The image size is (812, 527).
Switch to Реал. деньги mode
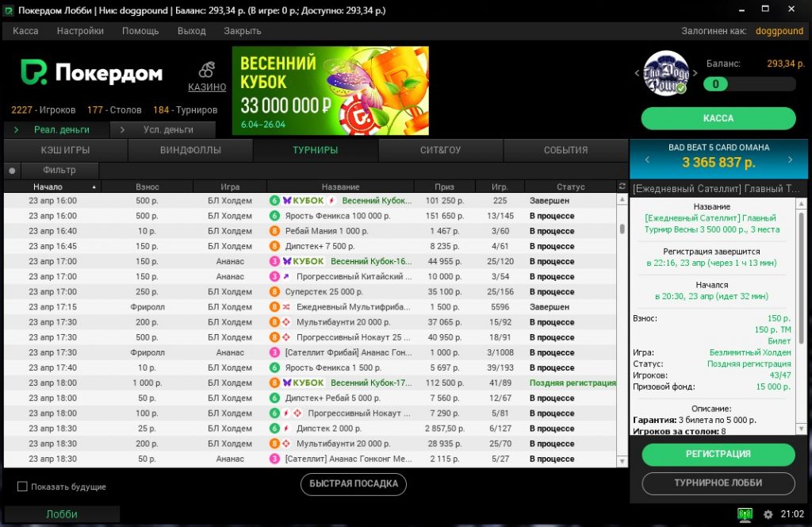[x=57, y=129]
